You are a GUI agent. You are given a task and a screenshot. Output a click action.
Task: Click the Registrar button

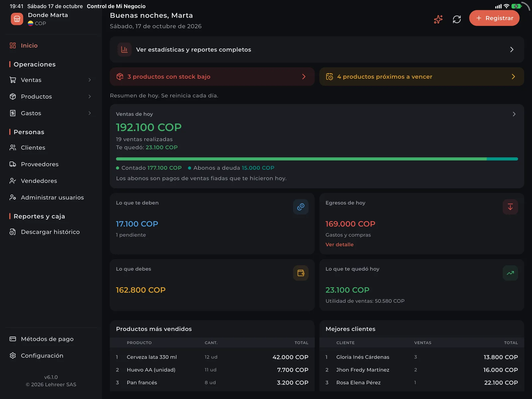coord(494,18)
